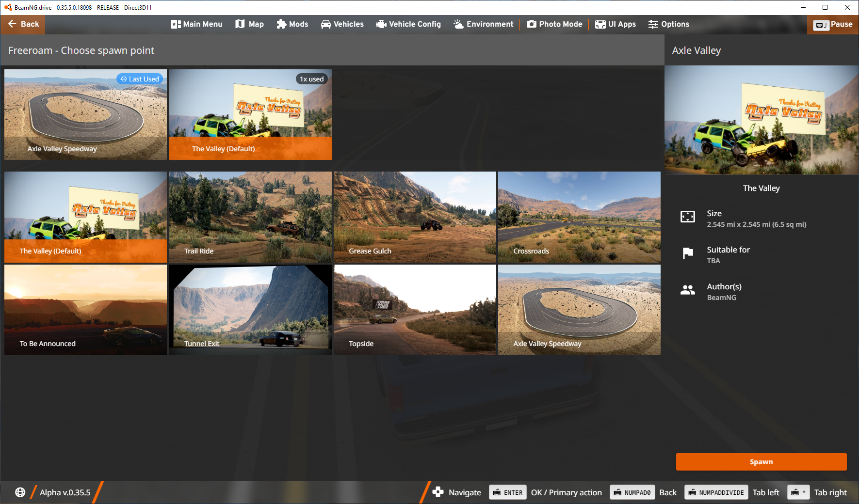Image resolution: width=859 pixels, height=504 pixels.
Task: Click the UI Apps layout icon
Action: coord(600,24)
